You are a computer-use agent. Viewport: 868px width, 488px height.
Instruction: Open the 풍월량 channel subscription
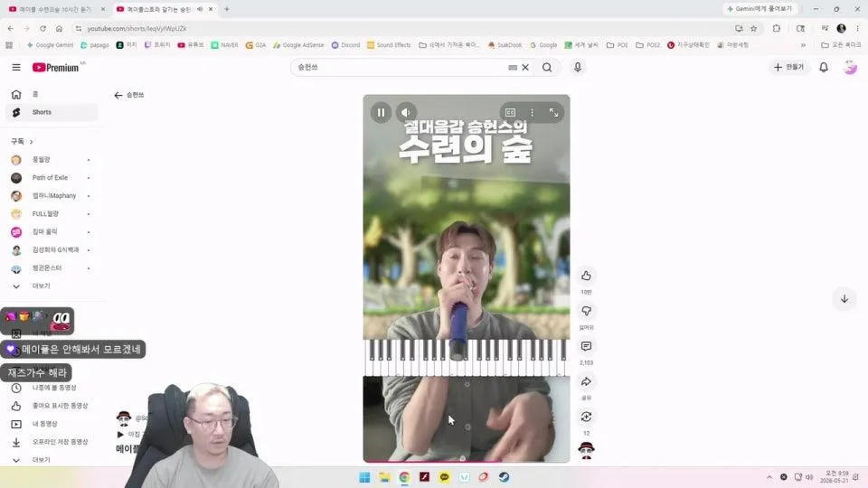click(52, 160)
